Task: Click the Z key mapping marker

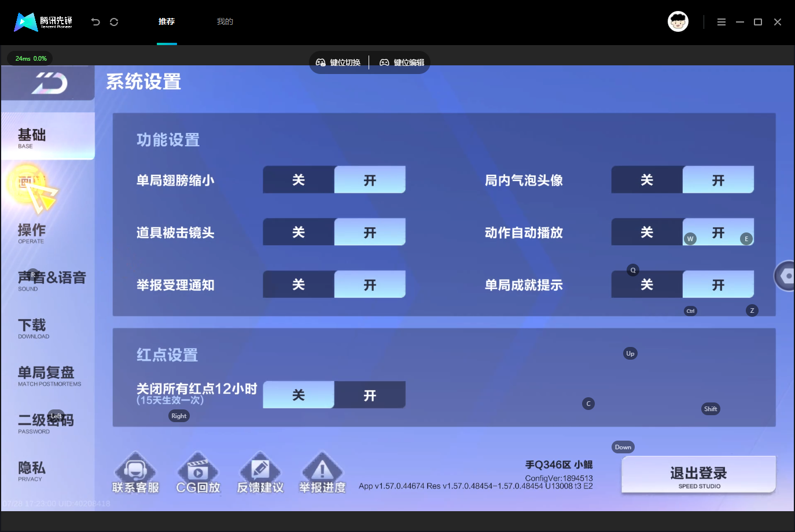Action: point(752,311)
